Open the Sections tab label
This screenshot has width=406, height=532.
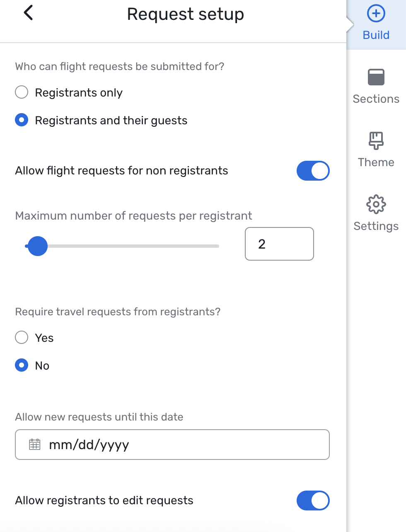376,99
